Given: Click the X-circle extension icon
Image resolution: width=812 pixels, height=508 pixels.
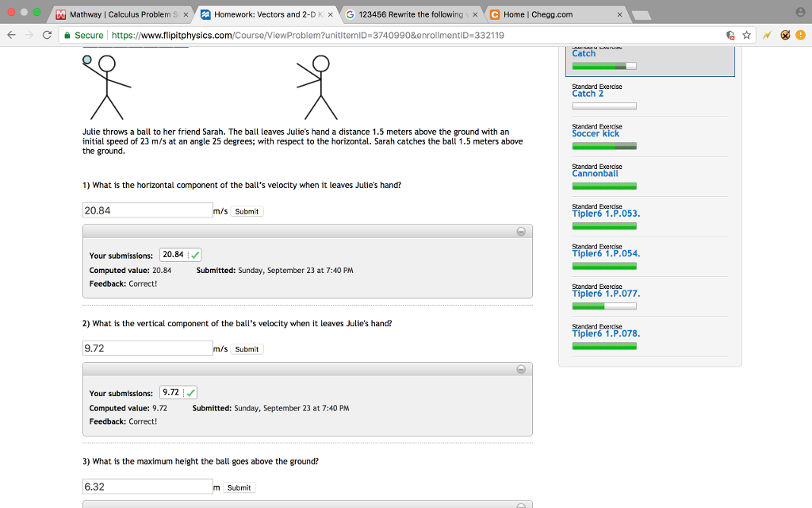Looking at the screenshot, I should pyautogui.click(x=784, y=36).
